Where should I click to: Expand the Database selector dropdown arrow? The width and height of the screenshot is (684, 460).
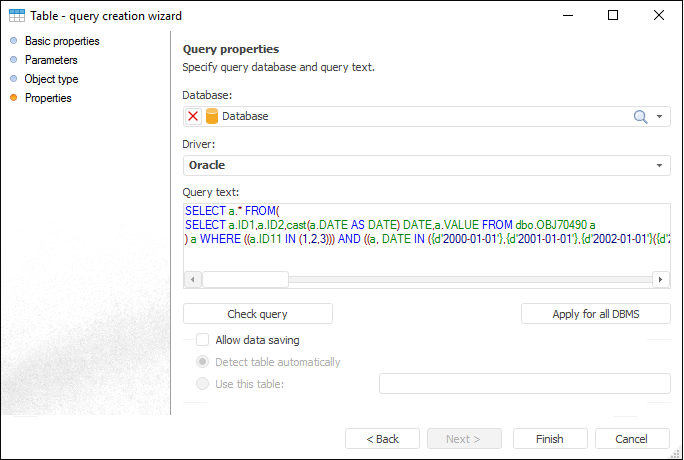660,116
